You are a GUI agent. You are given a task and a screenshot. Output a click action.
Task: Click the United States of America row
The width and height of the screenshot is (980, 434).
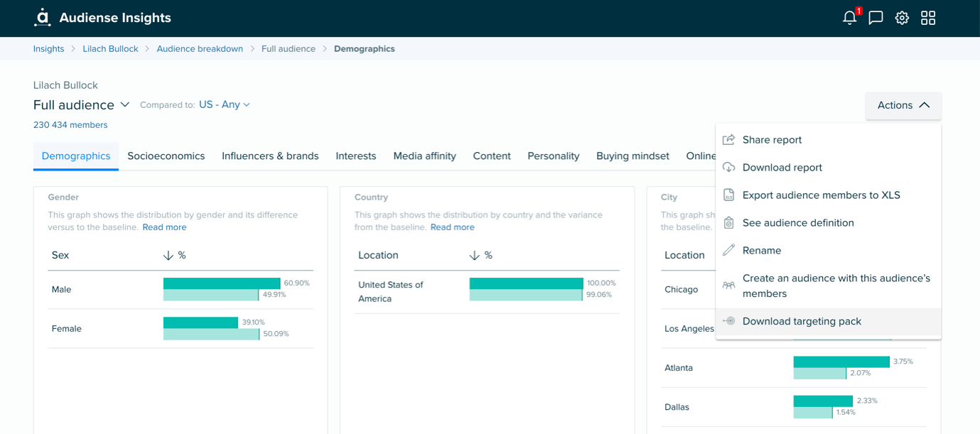pyautogui.click(x=487, y=292)
